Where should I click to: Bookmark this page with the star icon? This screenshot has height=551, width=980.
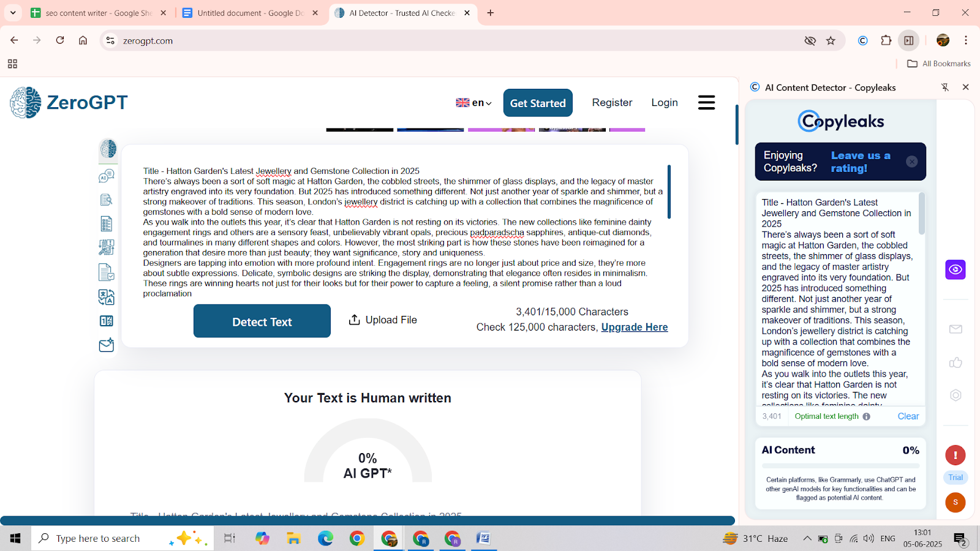[831, 41]
